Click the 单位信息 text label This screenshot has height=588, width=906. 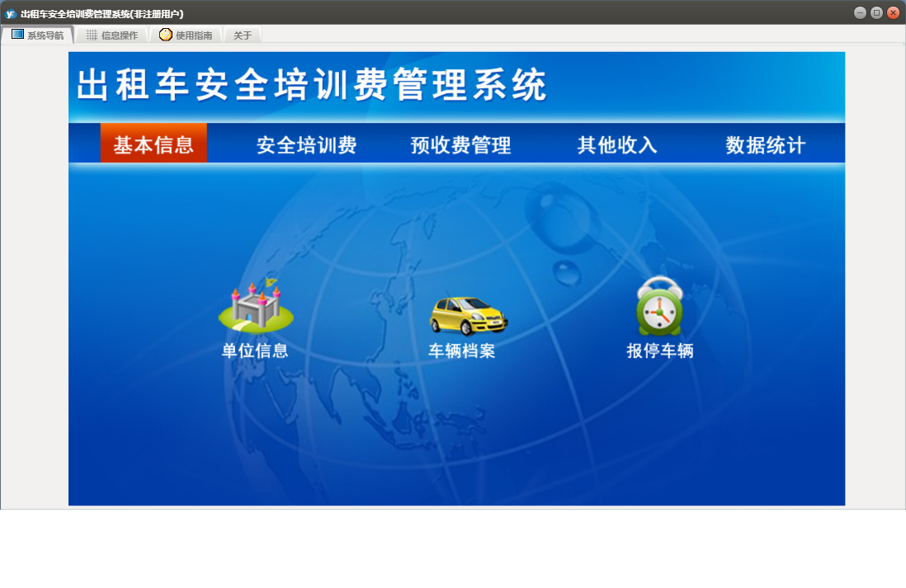click(255, 350)
